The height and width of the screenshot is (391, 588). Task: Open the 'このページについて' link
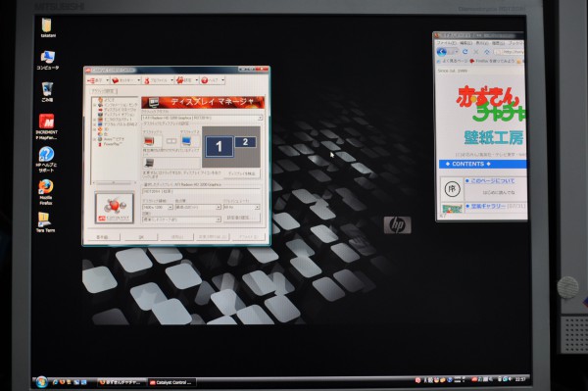(492, 181)
